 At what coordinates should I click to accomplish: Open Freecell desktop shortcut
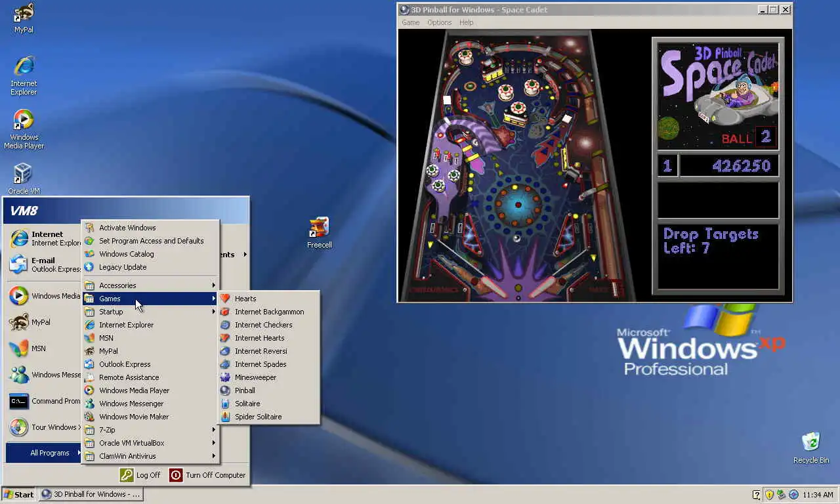pyautogui.click(x=320, y=233)
